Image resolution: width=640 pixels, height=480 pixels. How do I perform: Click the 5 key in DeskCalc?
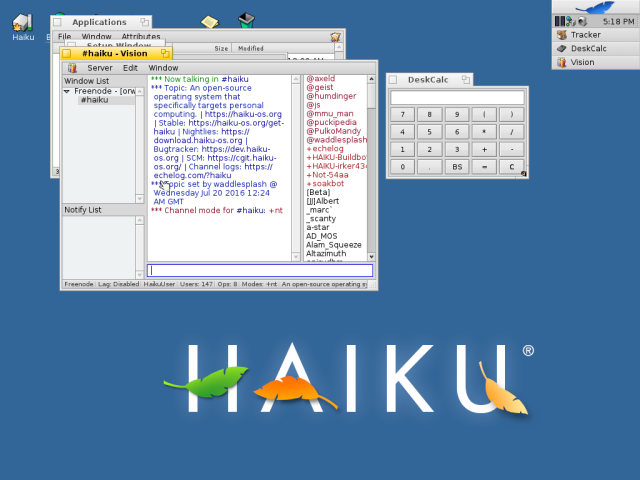[x=429, y=132]
